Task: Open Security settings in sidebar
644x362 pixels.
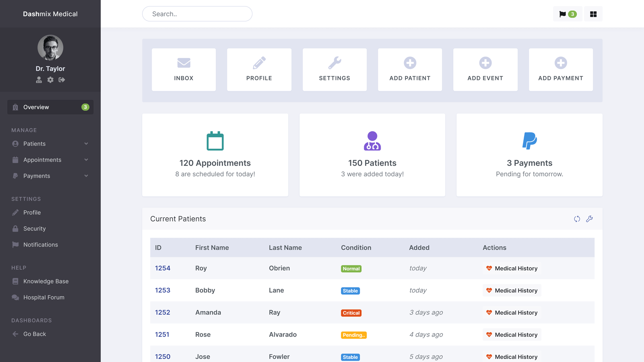Action: click(x=35, y=228)
